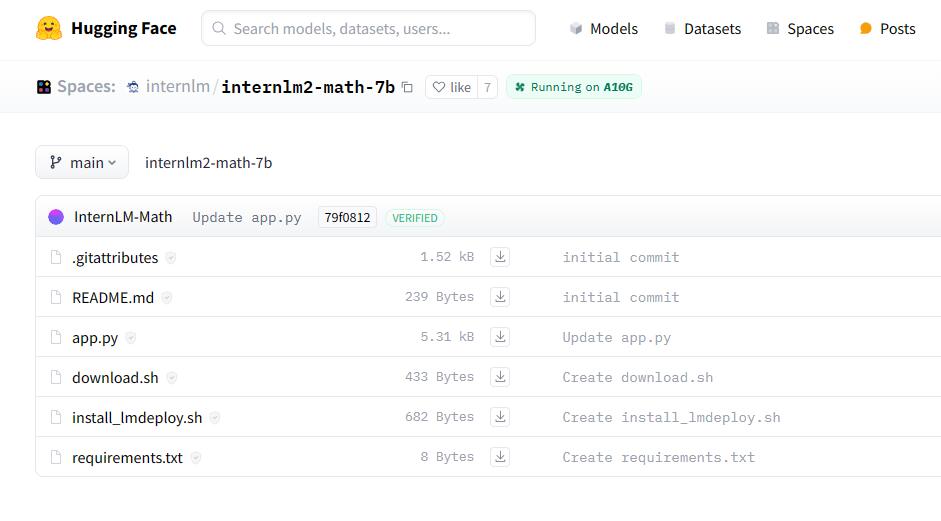The width and height of the screenshot is (941, 521).
Task: Click the orange Posts icon
Action: tap(865, 28)
